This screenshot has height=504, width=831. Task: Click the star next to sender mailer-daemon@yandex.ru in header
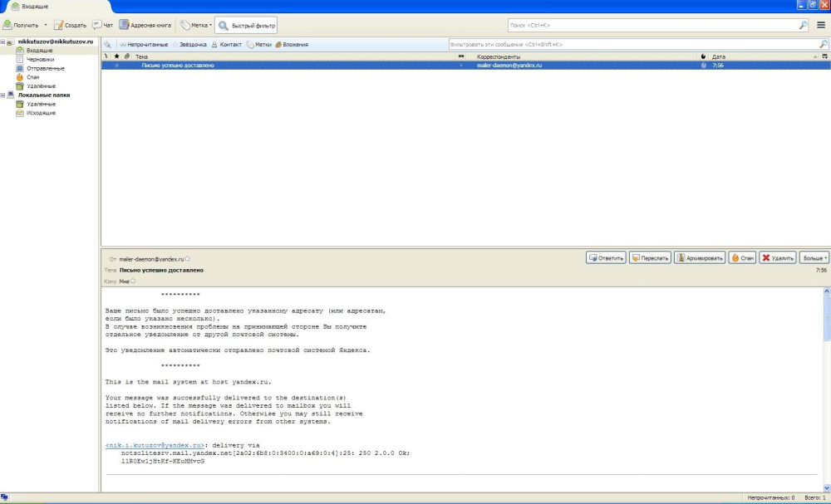point(188,259)
